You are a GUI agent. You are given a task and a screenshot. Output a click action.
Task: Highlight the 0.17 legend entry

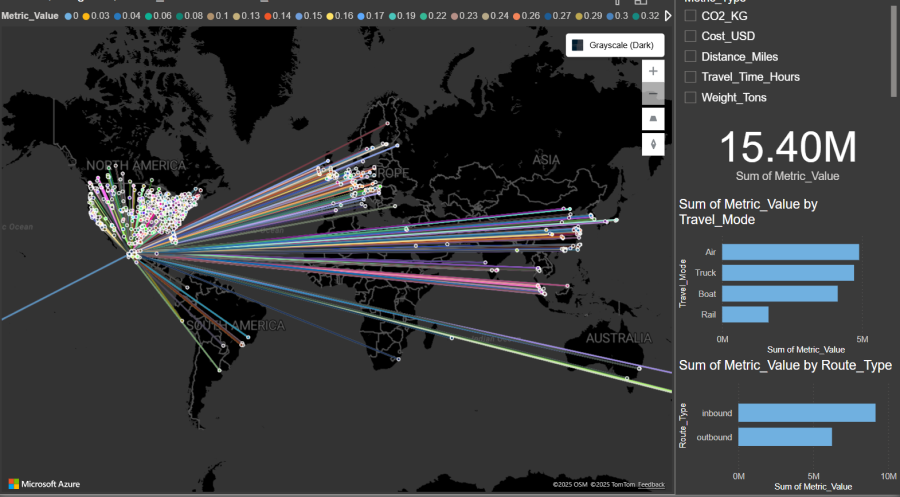point(371,16)
